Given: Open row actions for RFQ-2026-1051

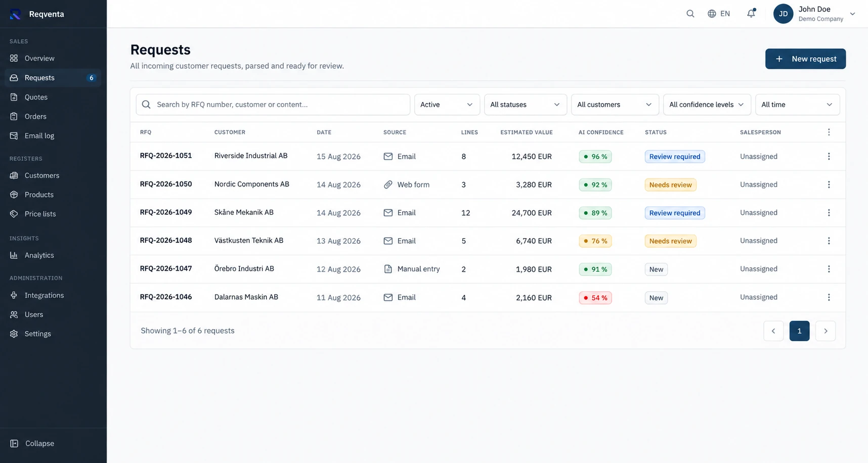Looking at the screenshot, I should [829, 157].
